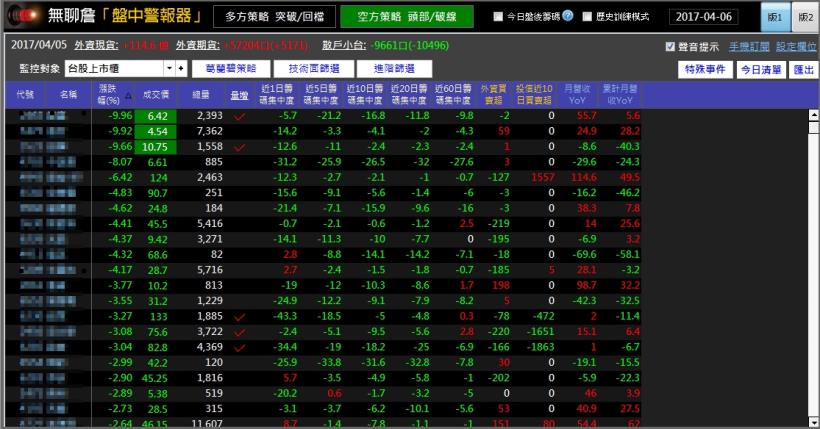Sort by 近5日籌碼集中度 column header
Viewport: 820px width, 429px height.
(321, 95)
